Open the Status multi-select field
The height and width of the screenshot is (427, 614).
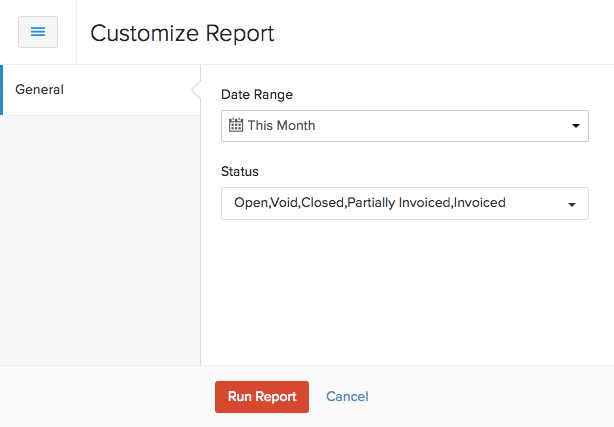(x=404, y=203)
